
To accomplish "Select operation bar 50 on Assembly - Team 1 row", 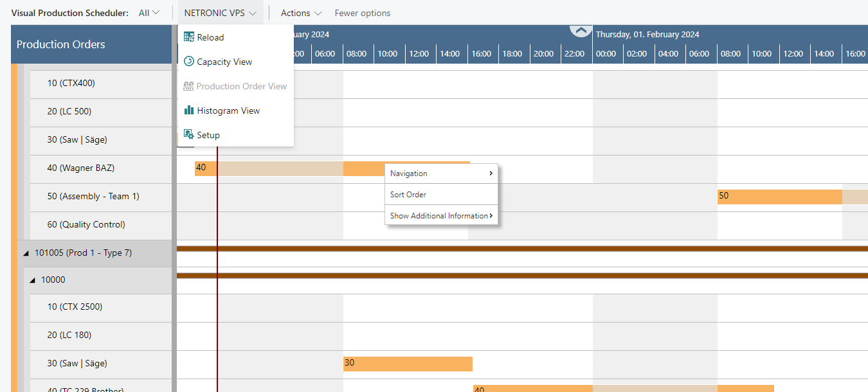I will click(x=779, y=197).
